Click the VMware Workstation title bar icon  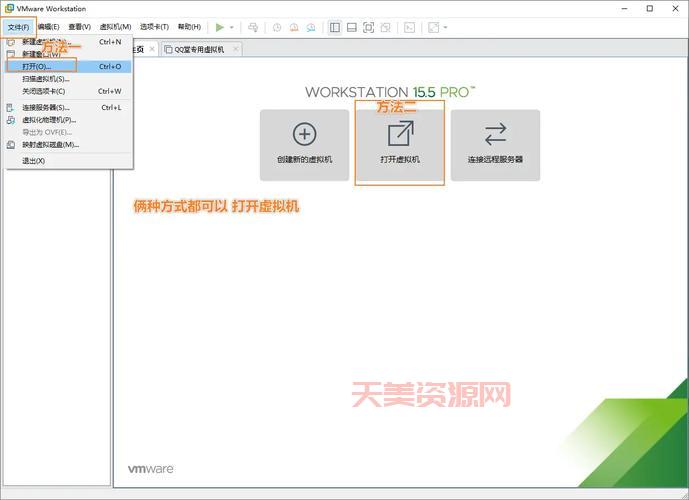coord(9,8)
